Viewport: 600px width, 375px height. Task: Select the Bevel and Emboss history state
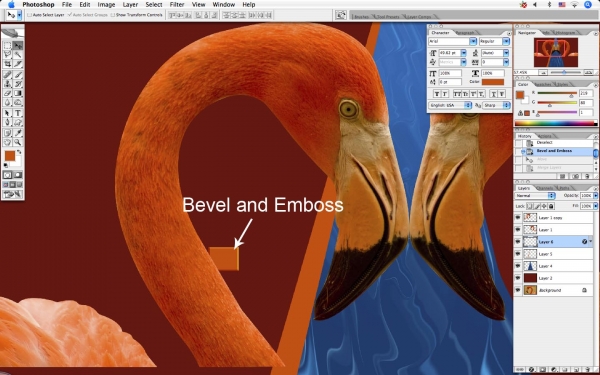[x=554, y=151]
